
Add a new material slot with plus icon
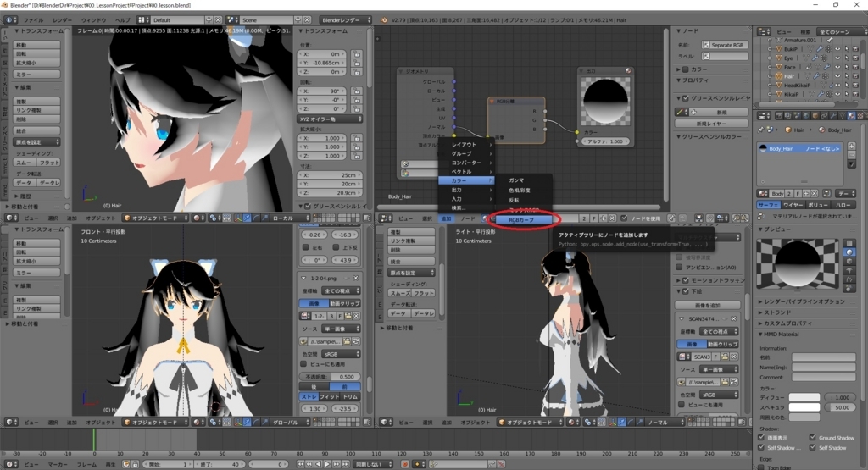[852, 146]
